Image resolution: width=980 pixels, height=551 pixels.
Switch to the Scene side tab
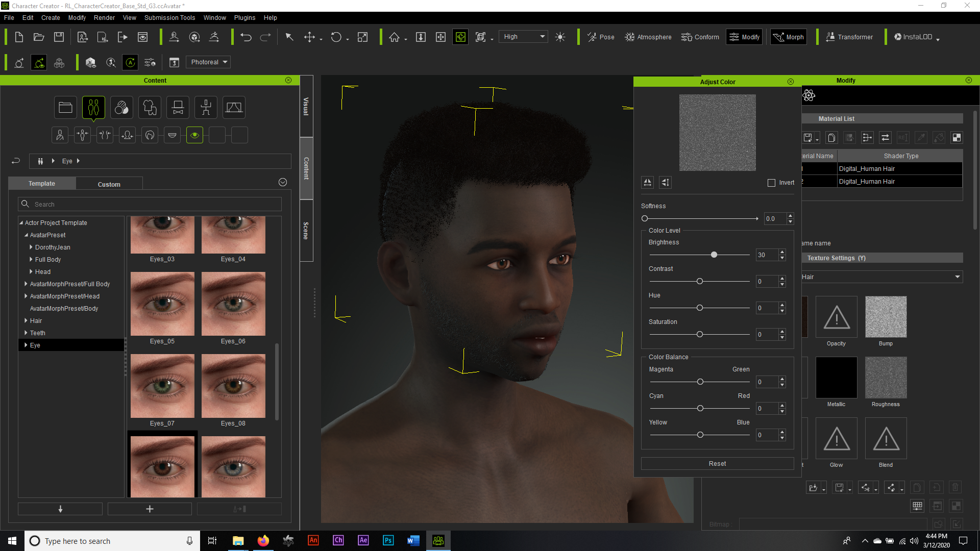click(306, 231)
